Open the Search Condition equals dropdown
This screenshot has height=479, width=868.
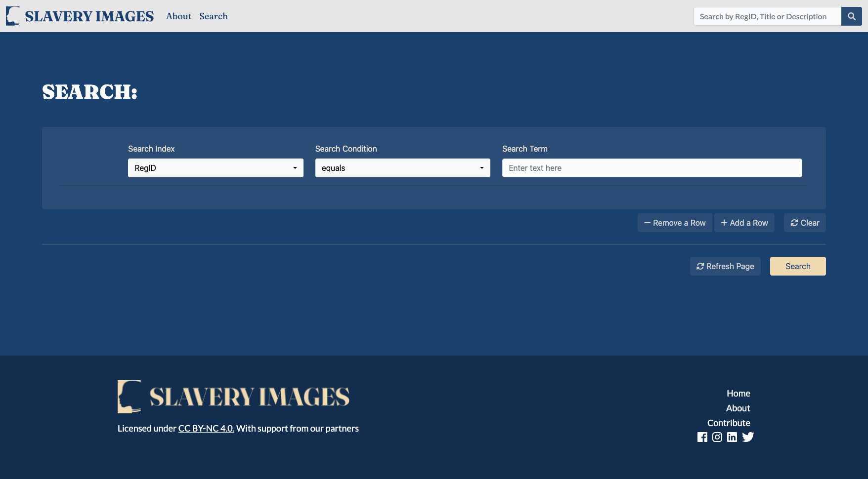[x=402, y=168]
